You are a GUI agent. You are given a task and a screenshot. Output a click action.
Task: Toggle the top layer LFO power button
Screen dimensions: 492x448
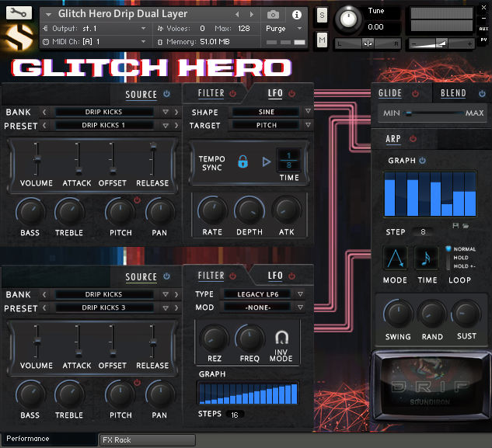click(x=291, y=94)
